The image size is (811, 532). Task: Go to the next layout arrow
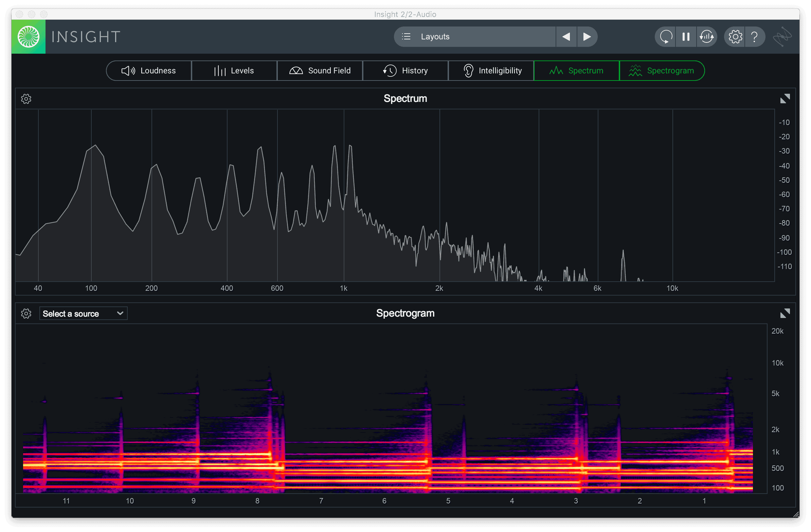click(587, 36)
